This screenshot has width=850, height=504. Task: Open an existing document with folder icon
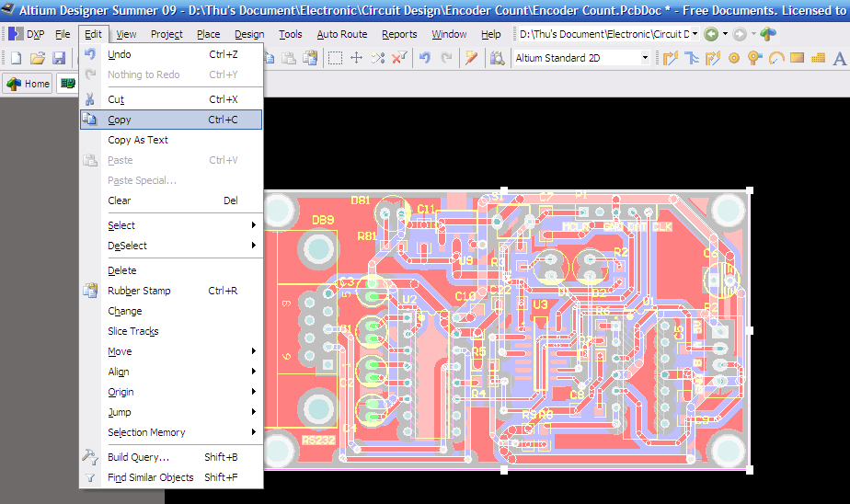pos(38,58)
